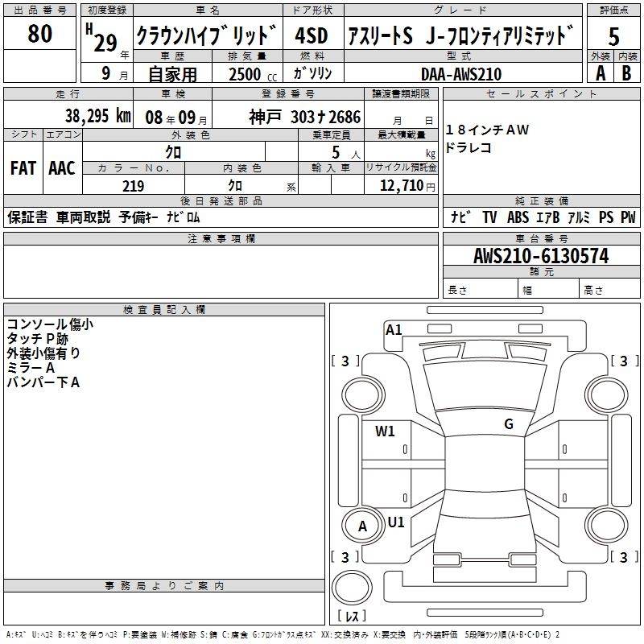This screenshot has height=644, width=644.
Task: Click air conditioner value AAC
Action: click(62, 168)
